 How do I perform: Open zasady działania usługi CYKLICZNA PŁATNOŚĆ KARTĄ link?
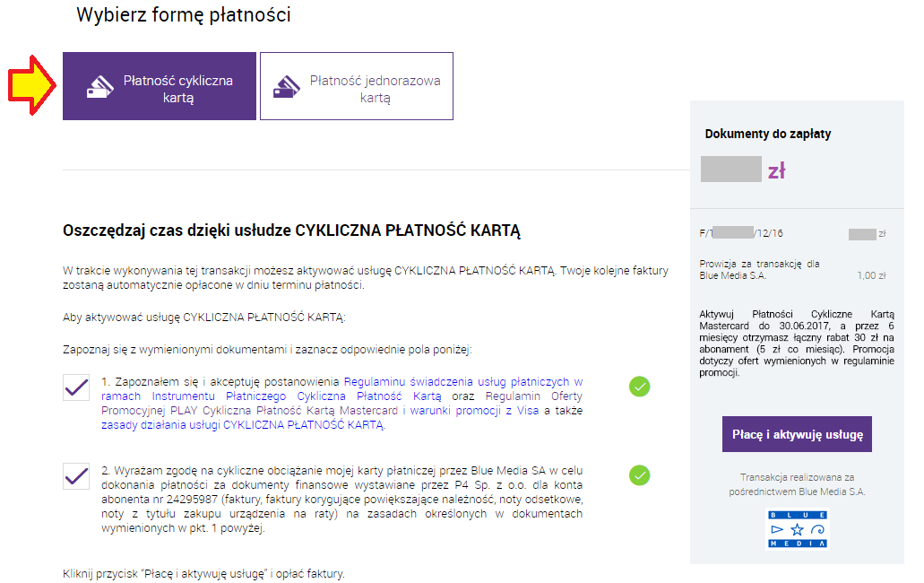[243, 425]
